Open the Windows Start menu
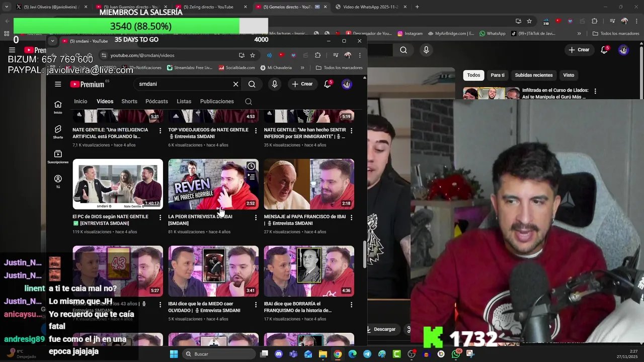Screen dimensions: 644x362 tap(174, 354)
